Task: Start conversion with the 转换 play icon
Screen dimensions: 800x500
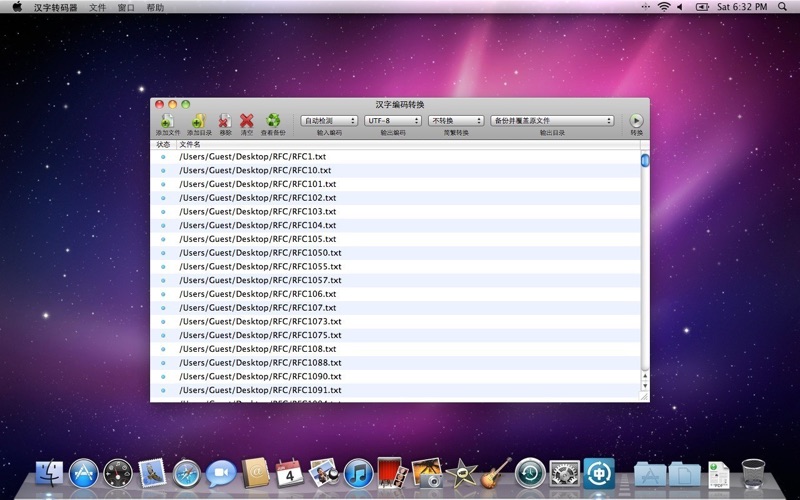Action: click(x=636, y=121)
